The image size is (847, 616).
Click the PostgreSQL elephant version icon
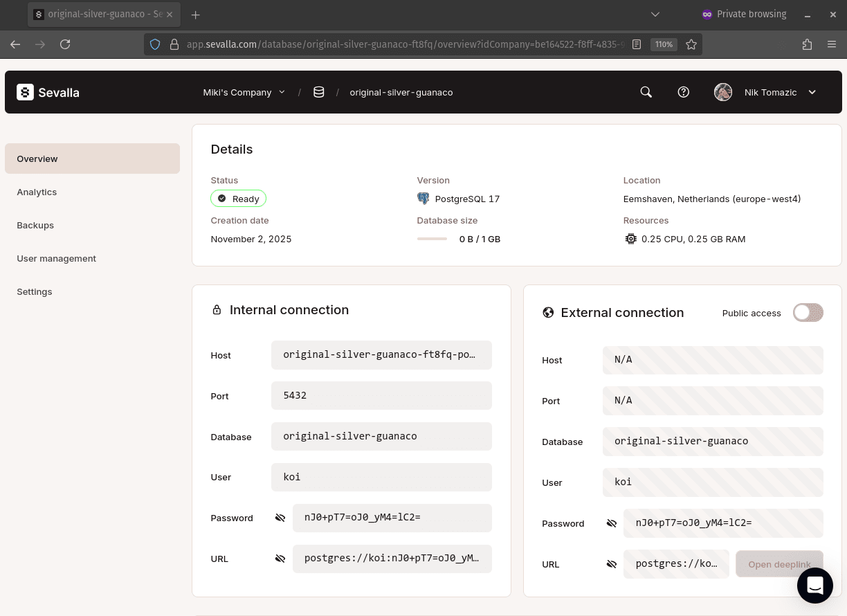pos(423,199)
